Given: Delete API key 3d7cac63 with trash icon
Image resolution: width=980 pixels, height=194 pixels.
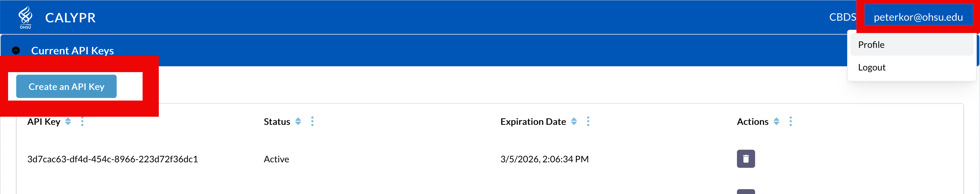Looking at the screenshot, I should tap(746, 159).
